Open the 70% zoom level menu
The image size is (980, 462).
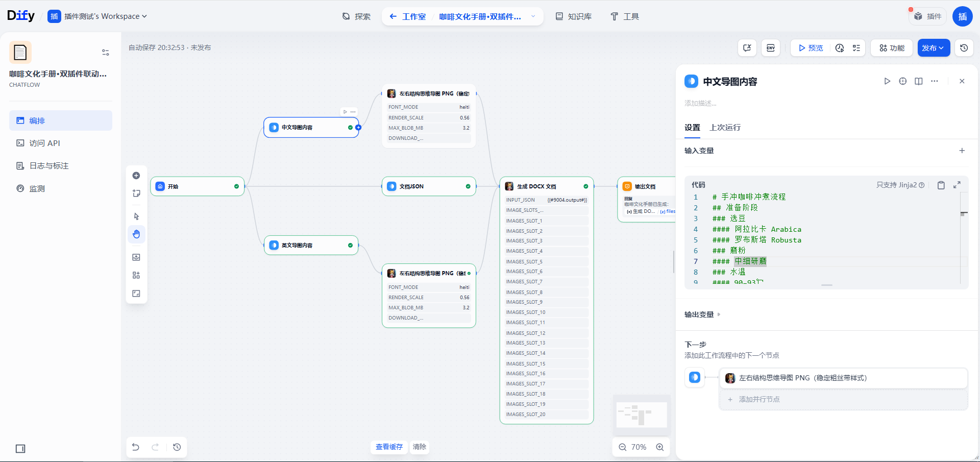639,447
